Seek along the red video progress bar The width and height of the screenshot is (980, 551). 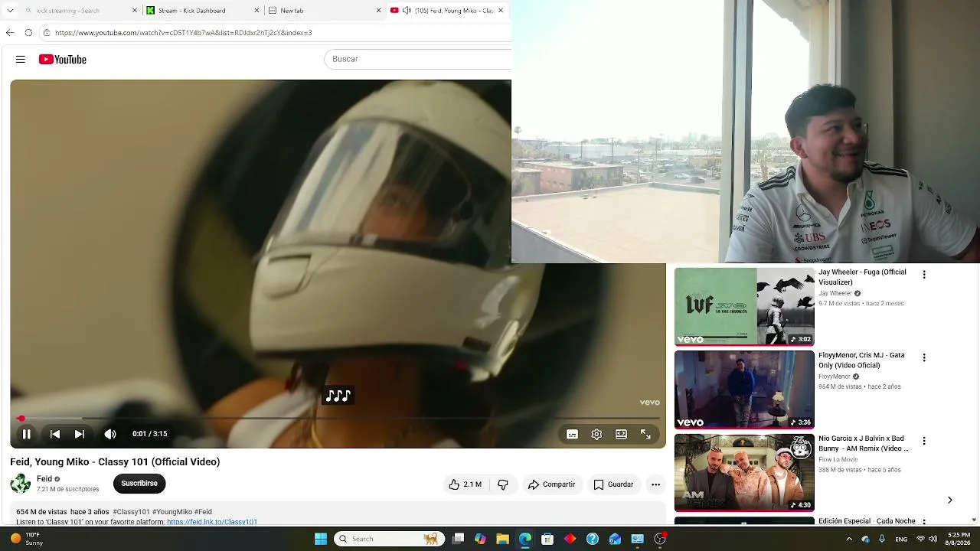[x=338, y=419]
